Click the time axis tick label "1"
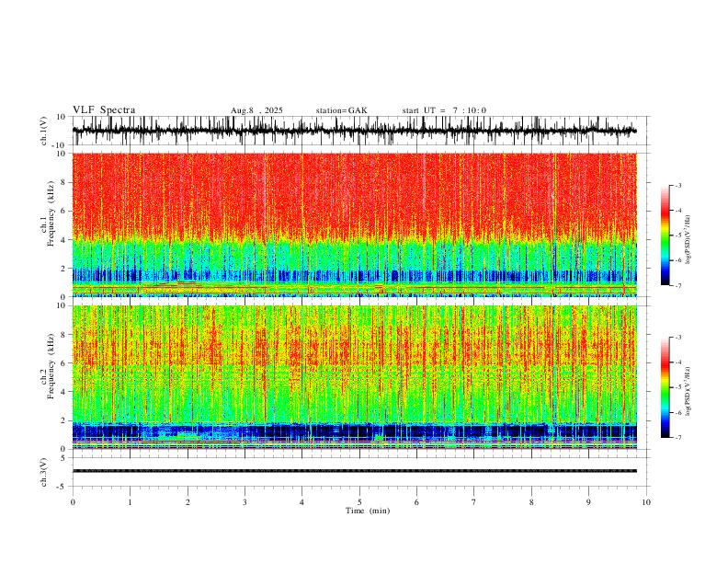The image size is (728, 563). tap(130, 502)
